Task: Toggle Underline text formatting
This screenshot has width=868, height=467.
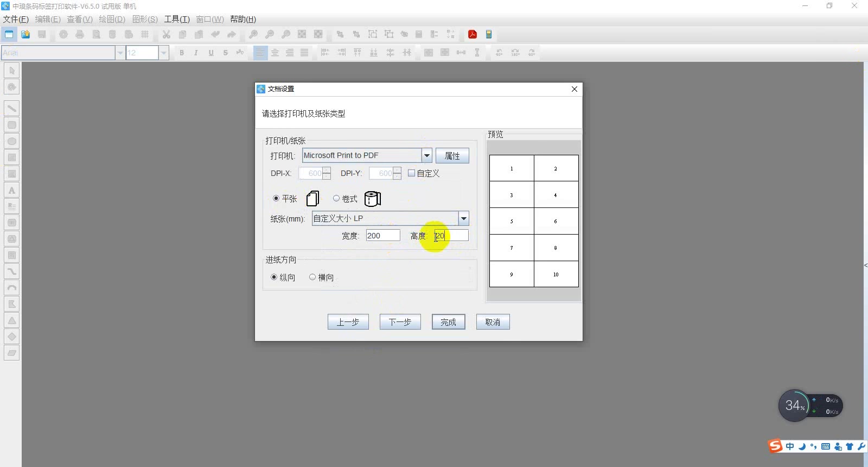Action: 211,53
